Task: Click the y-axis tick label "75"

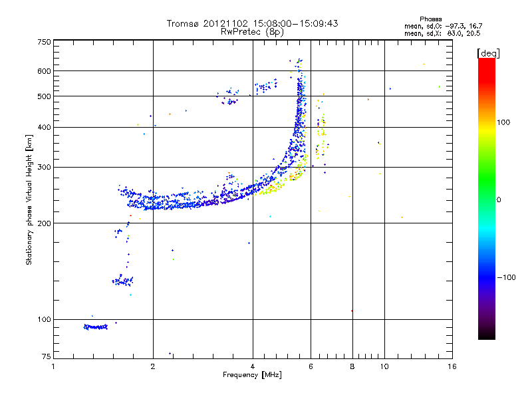Action: [x=47, y=356]
